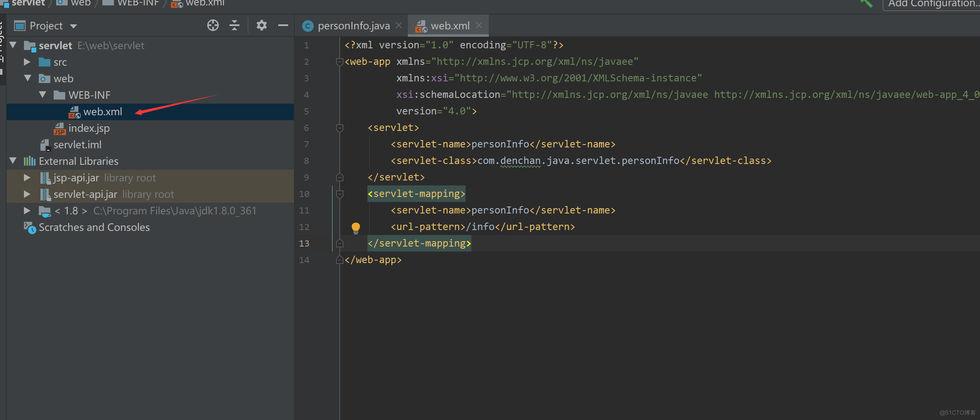The image size is (980, 420).
Task: Click fold end marker at line 9
Action: [339, 177]
